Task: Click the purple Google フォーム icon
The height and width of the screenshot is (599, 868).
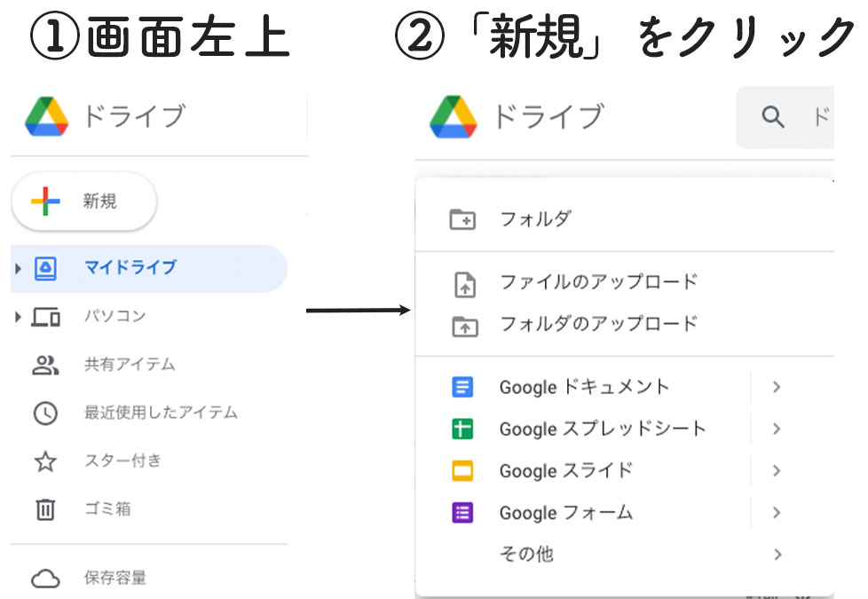Action: click(462, 513)
